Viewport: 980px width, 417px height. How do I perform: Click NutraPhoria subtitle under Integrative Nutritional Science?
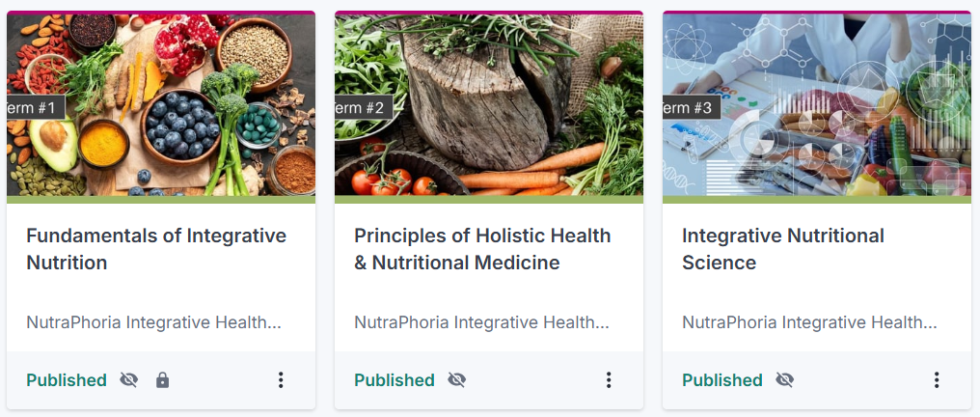(809, 322)
